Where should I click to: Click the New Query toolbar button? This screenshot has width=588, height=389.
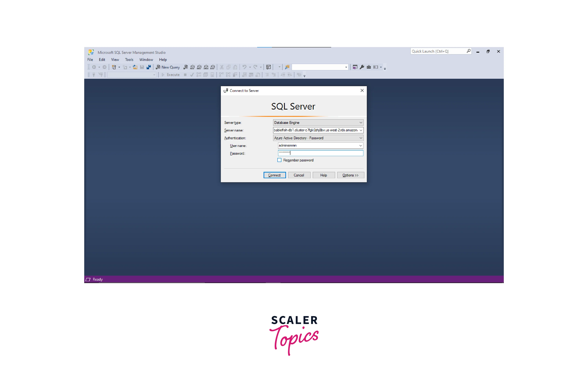point(168,67)
